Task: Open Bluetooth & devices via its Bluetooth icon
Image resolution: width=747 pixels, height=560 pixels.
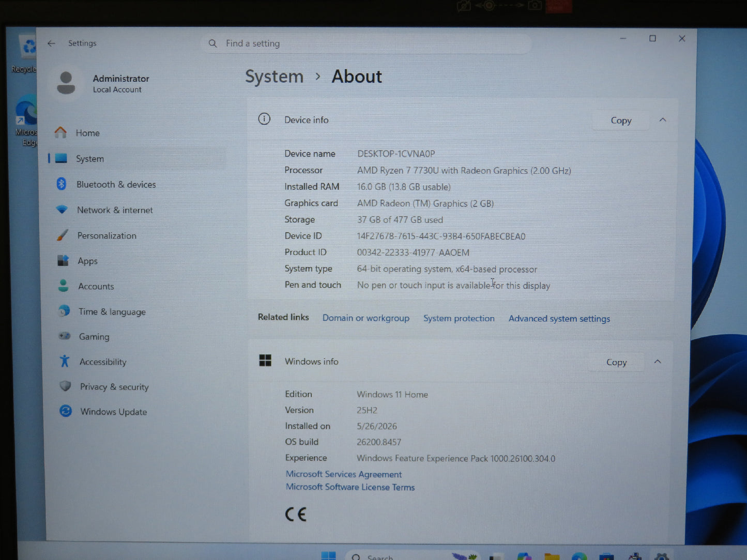Action: coord(61,184)
